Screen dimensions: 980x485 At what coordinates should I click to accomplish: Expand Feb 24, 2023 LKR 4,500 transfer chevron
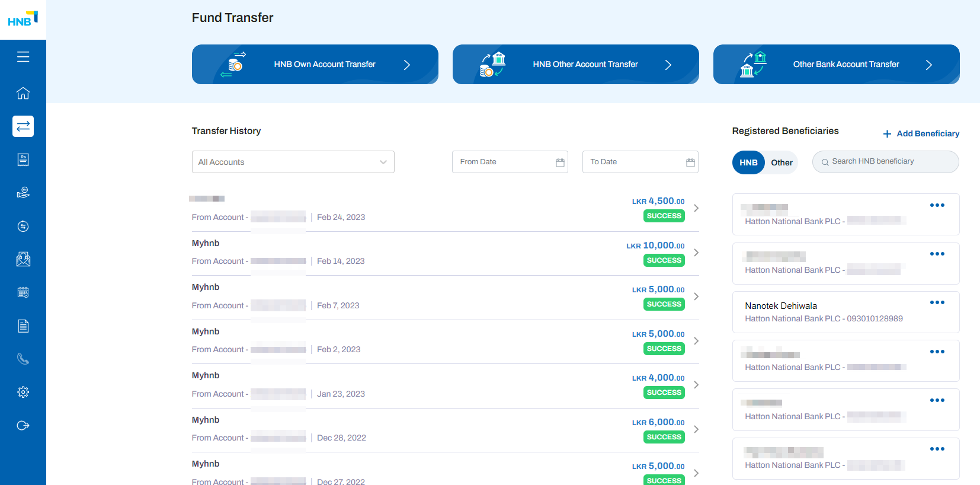[696, 208]
